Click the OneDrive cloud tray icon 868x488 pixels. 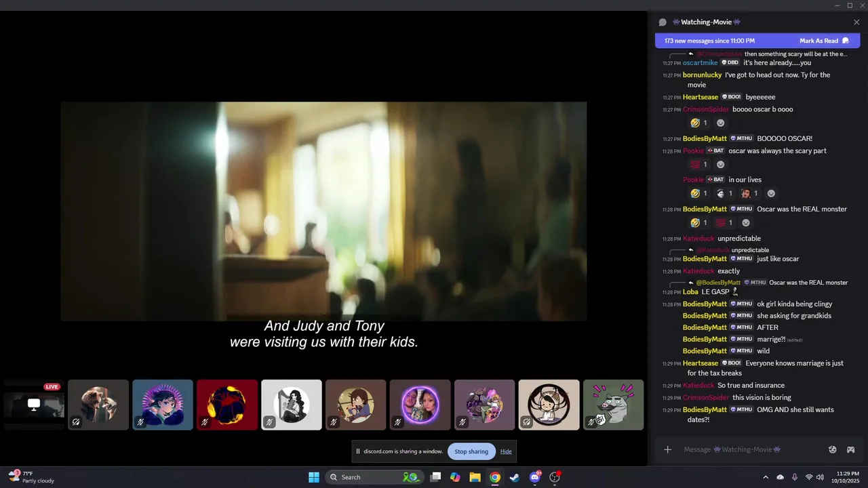coord(780,477)
